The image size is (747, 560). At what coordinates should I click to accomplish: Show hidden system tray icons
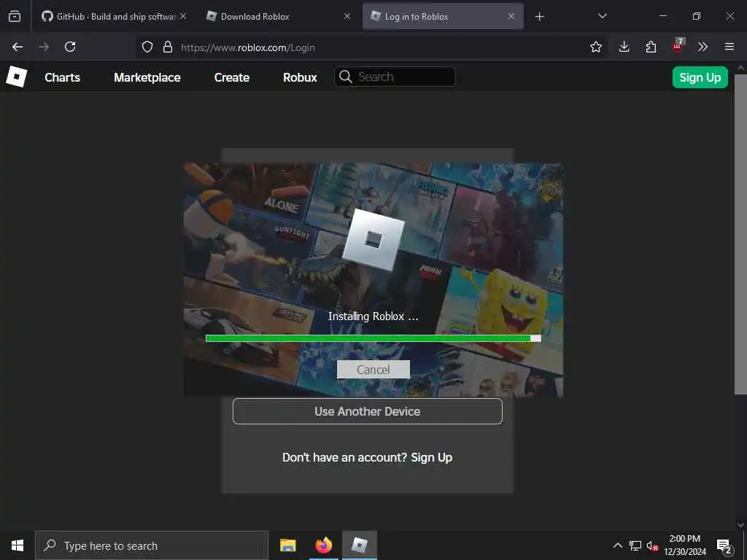tap(617, 545)
